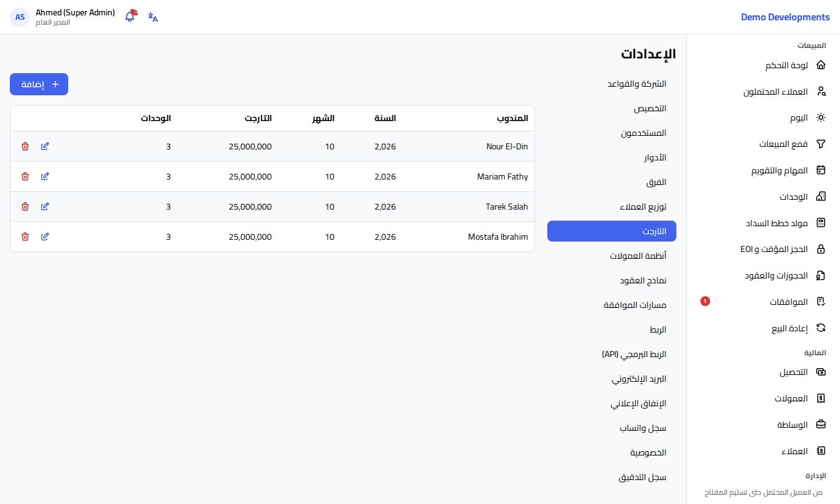Click the calendar icon for tasks
Viewport: 840px width, 504px height.
pos(820,170)
